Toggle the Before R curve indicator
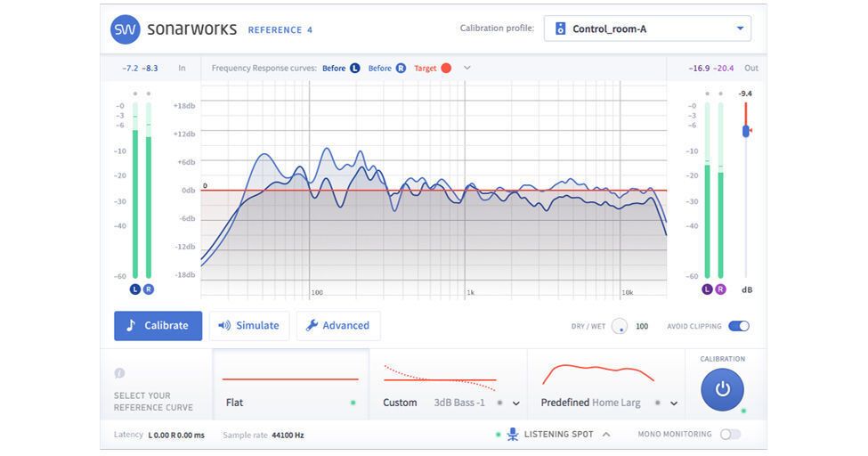 coord(401,69)
